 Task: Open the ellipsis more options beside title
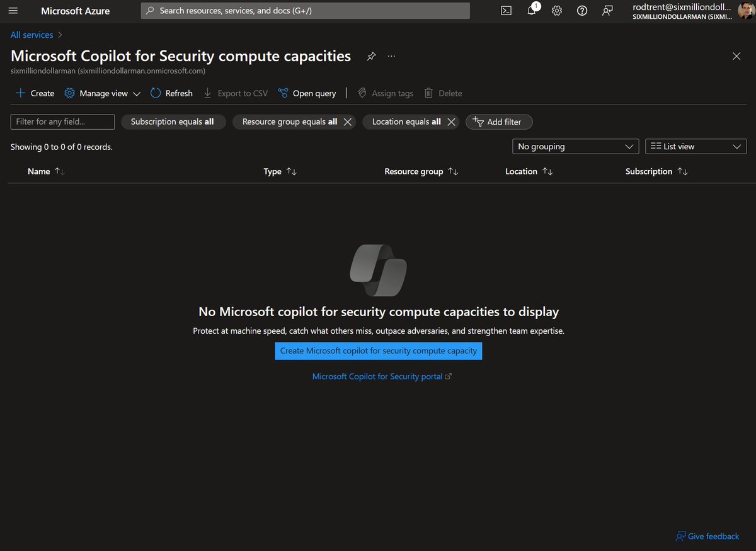point(392,56)
